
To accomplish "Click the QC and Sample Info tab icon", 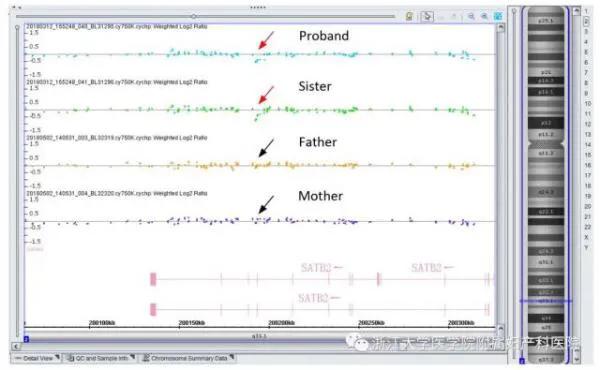I will coord(70,358).
